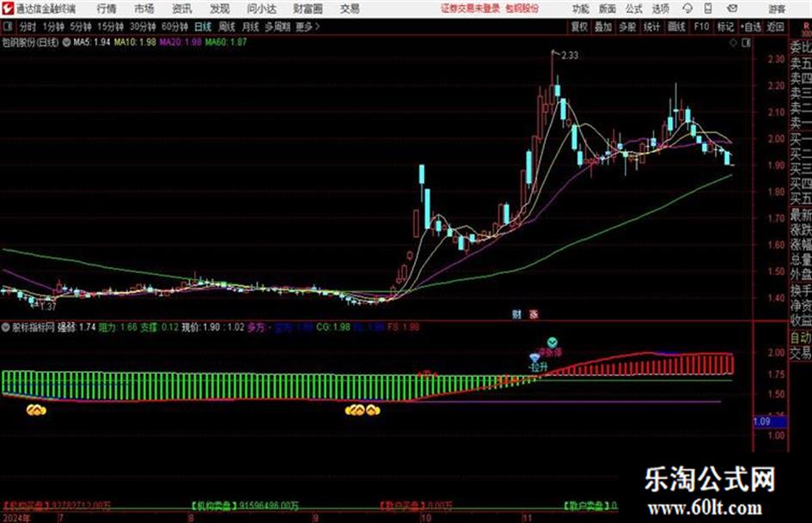Screen dimensions: 812x523
Task: Switch to the 1分钟 period tab
Action: pos(52,27)
